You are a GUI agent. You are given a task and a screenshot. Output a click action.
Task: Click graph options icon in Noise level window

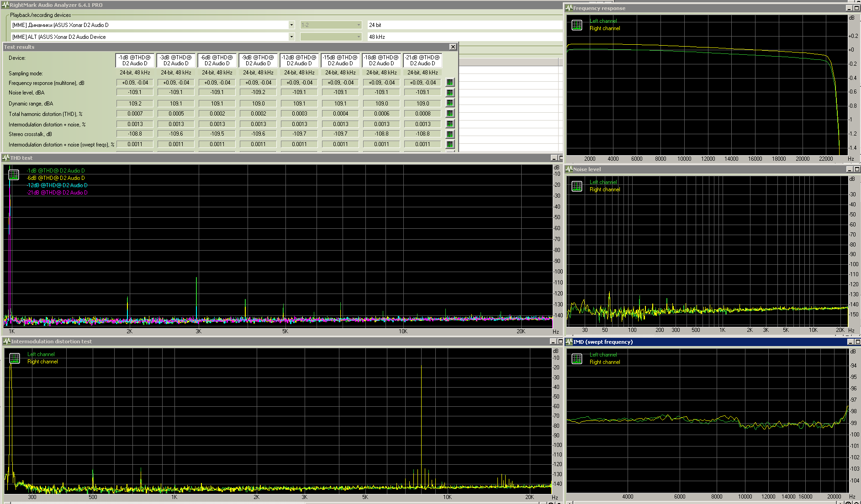(577, 186)
